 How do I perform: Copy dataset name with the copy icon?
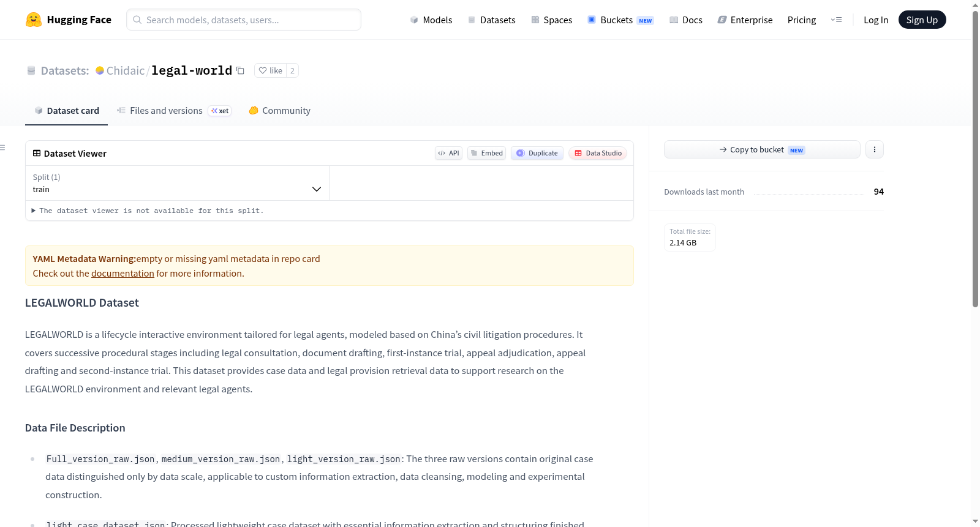click(240, 70)
